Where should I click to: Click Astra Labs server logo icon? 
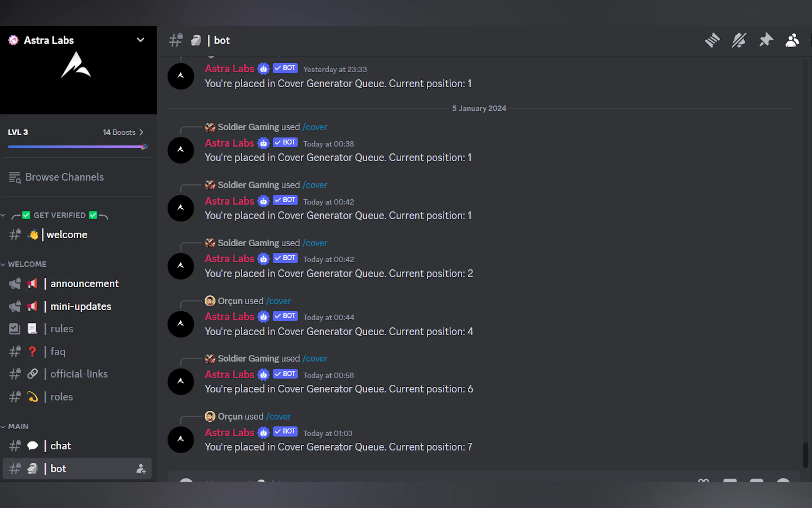[x=13, y=40]
